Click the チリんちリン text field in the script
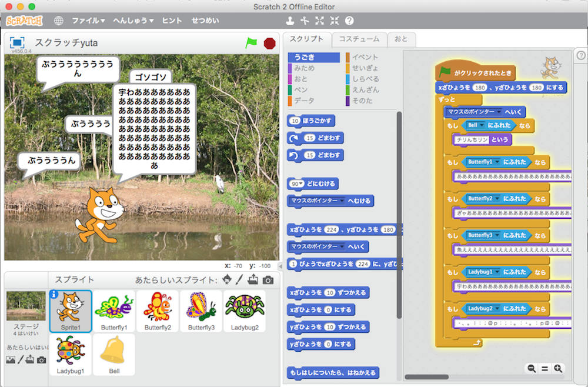588x387 pixels. (472, 139)
